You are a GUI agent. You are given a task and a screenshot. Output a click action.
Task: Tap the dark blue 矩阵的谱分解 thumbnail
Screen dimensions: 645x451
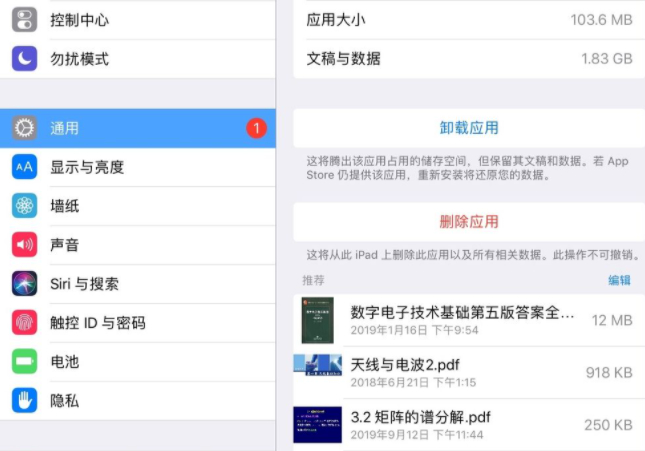(x=317, y=425)
